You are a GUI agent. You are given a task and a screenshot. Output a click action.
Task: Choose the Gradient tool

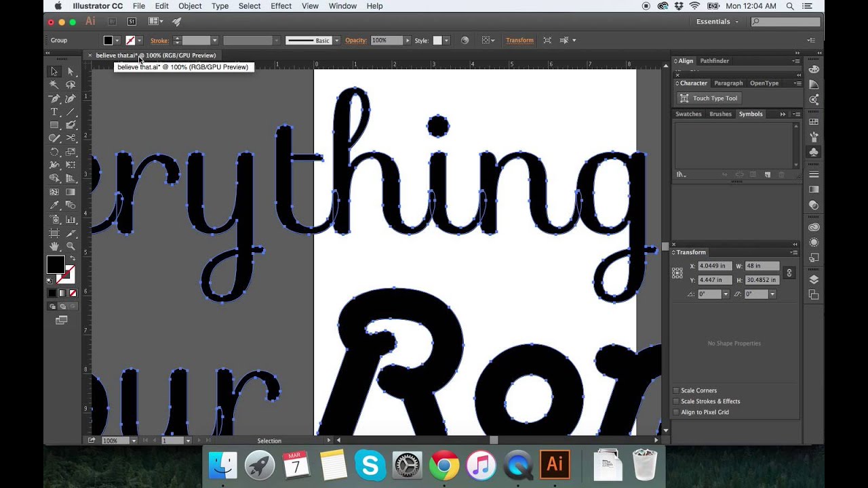coord(71,192)
